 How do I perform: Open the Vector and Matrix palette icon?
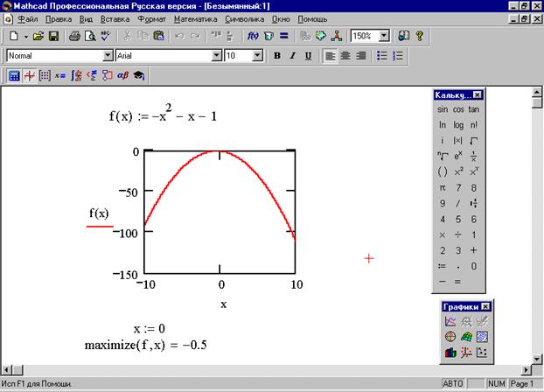click(45, 75)
